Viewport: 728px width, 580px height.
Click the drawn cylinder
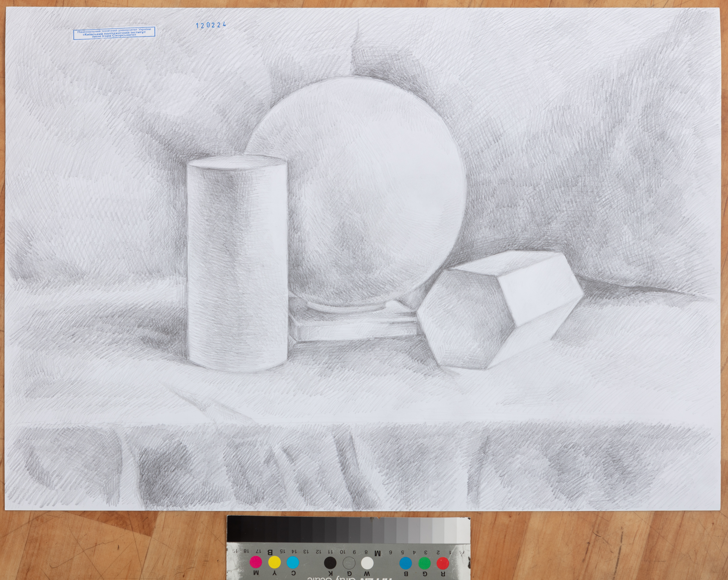pos(237,264)
